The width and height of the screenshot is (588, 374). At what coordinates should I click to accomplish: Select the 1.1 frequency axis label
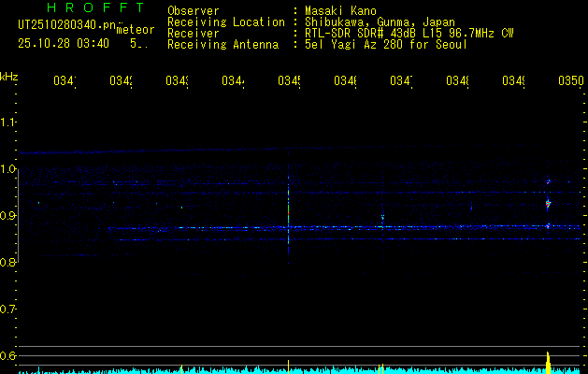click(x=8, y=122)
